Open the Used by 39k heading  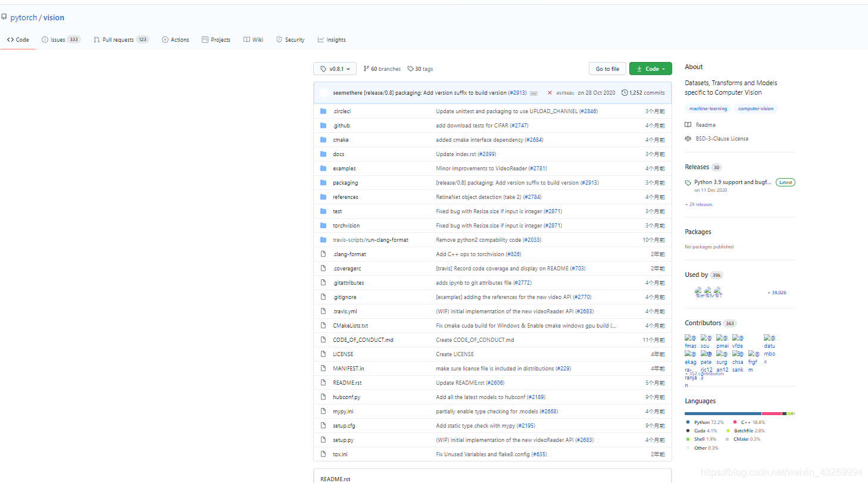(x=704, y=275)
